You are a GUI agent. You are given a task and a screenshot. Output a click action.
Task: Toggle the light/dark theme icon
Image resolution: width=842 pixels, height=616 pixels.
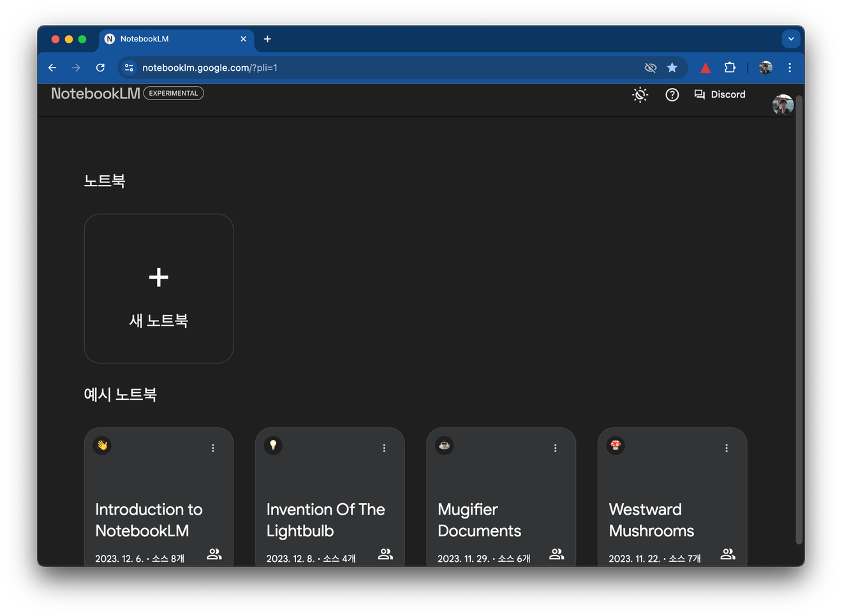640,95
